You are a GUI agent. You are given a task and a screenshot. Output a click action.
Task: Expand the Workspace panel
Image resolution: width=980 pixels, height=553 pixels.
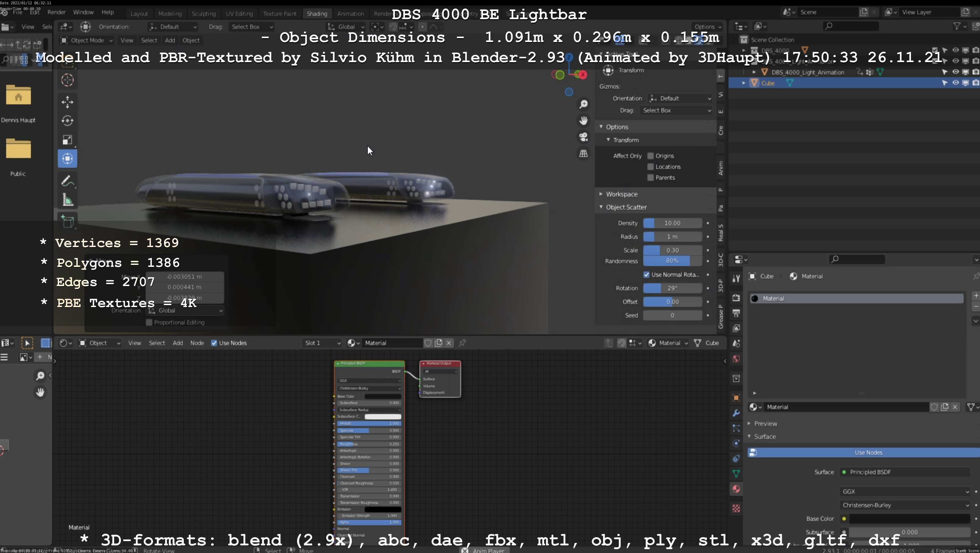621,194
